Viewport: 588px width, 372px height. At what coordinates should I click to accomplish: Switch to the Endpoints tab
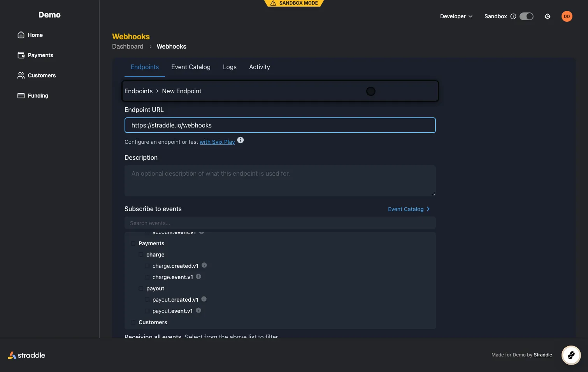(x=145, y=67)
